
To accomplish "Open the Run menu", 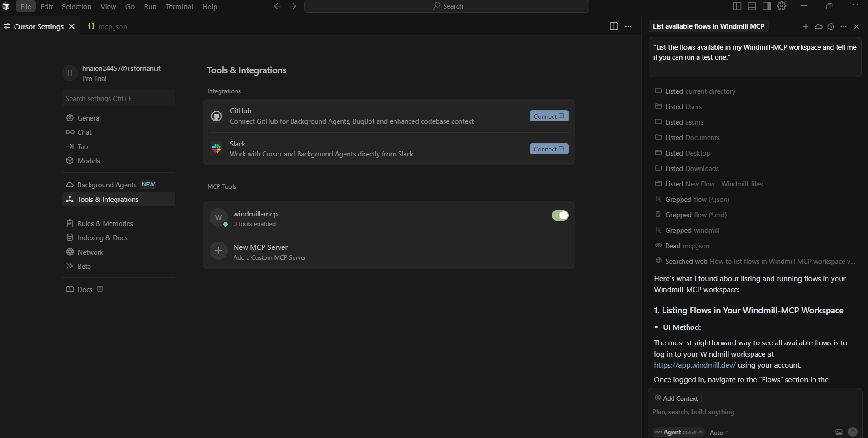I will [x=150, y=6].
